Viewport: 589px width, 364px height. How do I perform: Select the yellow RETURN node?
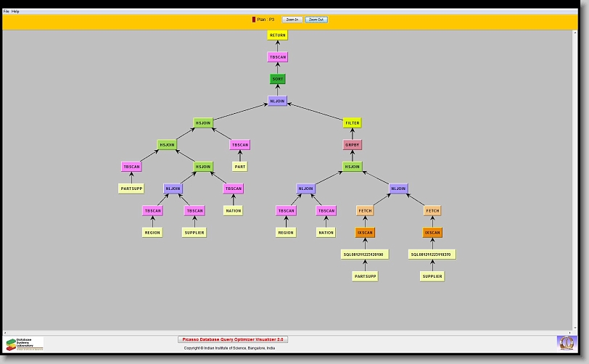click(278, 35)
